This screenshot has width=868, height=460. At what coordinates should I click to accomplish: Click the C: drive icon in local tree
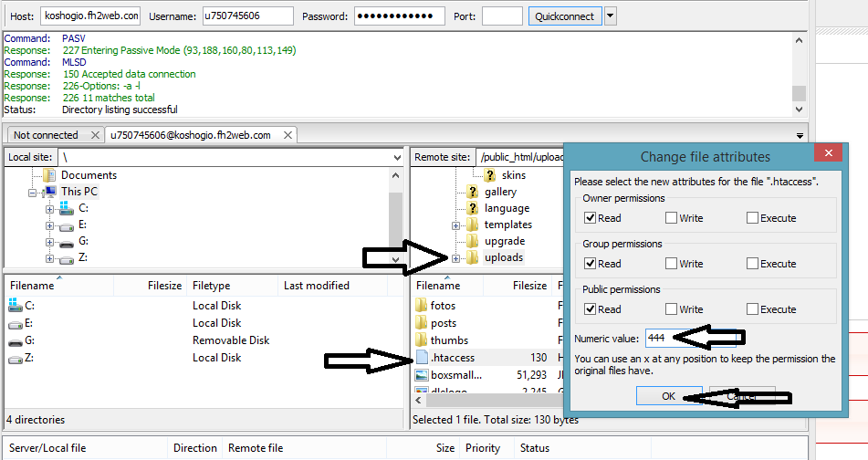click(67, 208)
